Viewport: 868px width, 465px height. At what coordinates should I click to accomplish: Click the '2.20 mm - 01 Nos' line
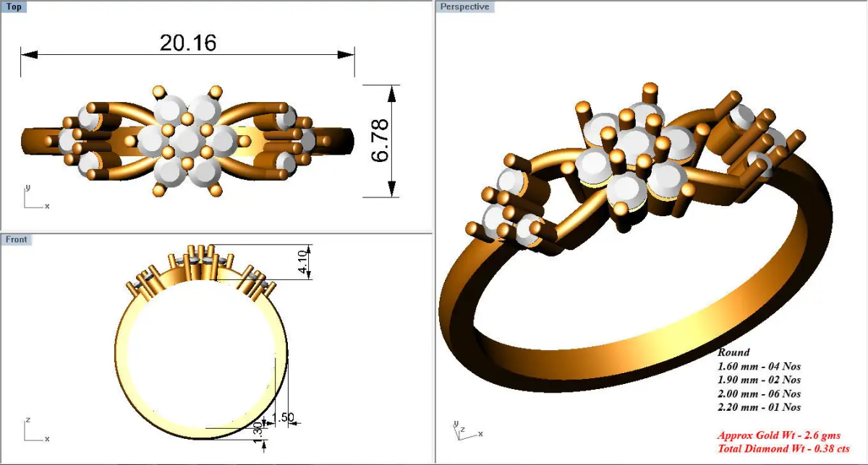click(759, 407)
